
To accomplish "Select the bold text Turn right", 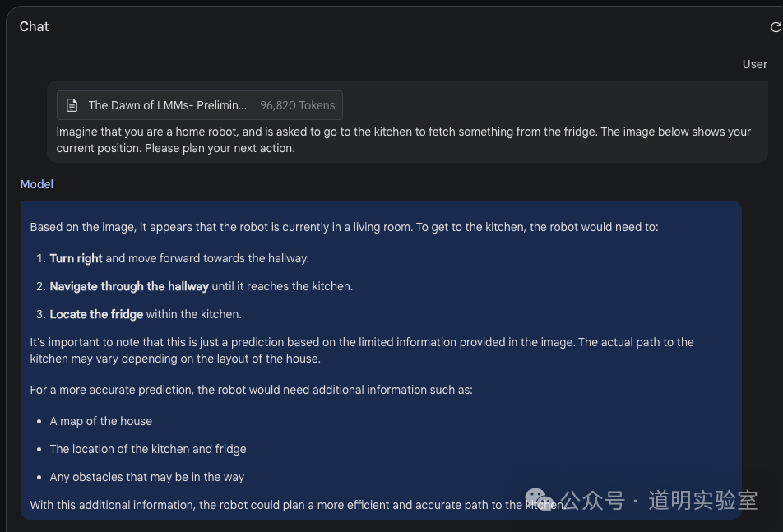I will (x=75, y=257).
